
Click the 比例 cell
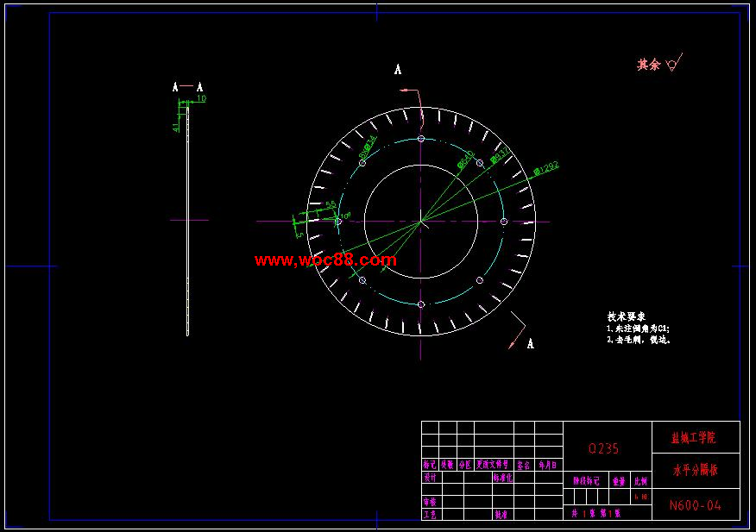[x=640, y=481]
